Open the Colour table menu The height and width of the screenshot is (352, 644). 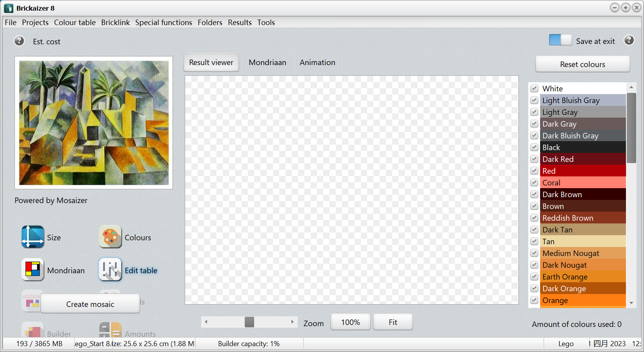(x=75, y=22)
